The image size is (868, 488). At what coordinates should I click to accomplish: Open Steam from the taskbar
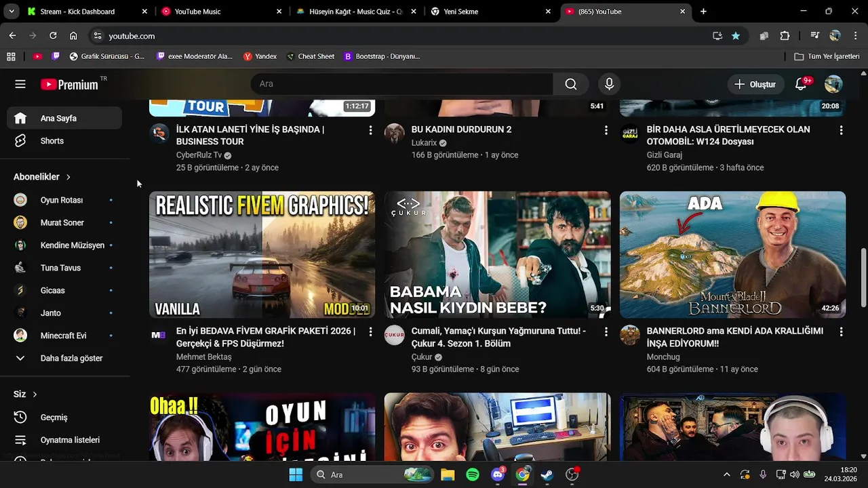[547, 474]
